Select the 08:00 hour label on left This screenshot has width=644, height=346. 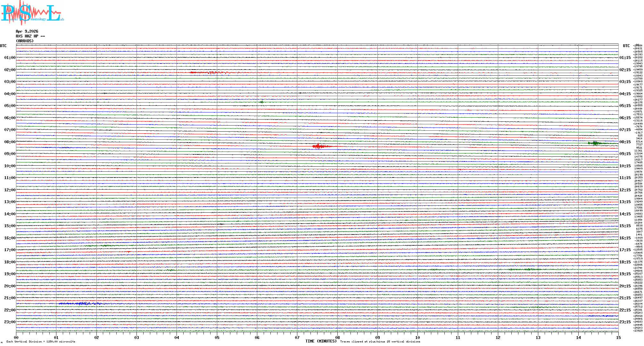click(10, 142)
